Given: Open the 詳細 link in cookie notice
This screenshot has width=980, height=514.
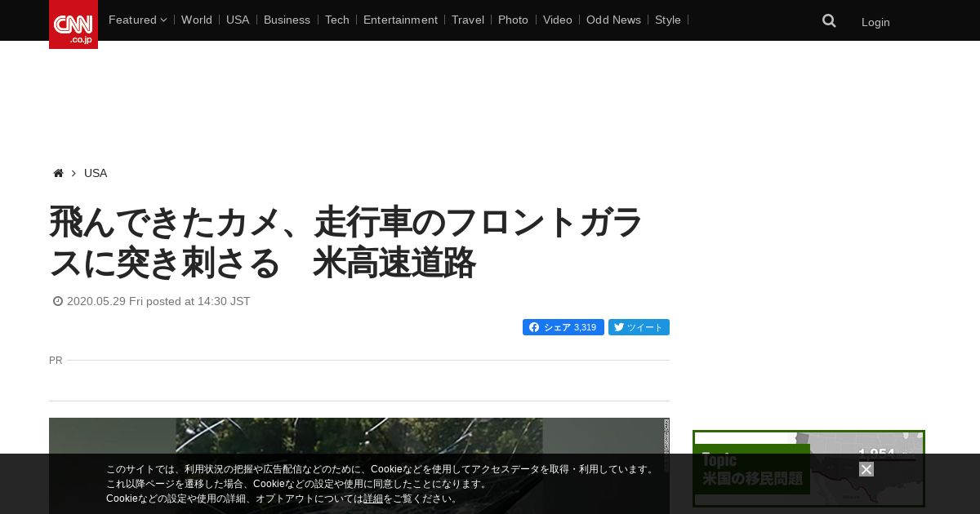Looking at the screenshot, I should coord(373,498).
